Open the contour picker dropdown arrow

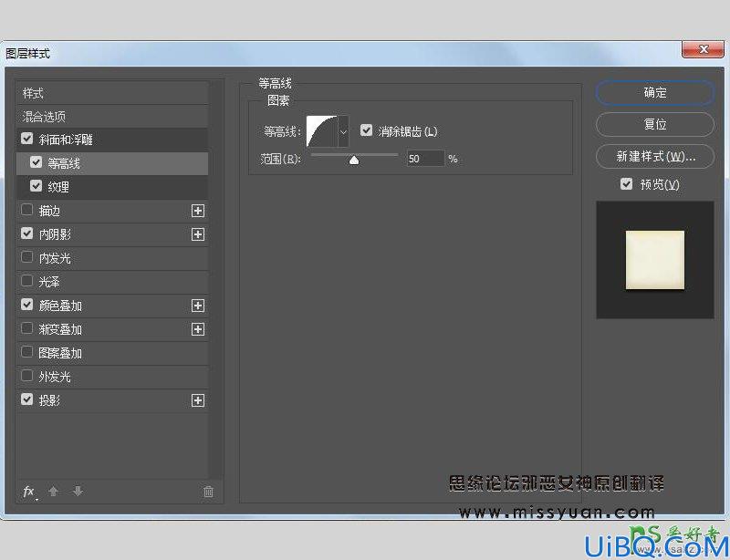tap(344, 131)
